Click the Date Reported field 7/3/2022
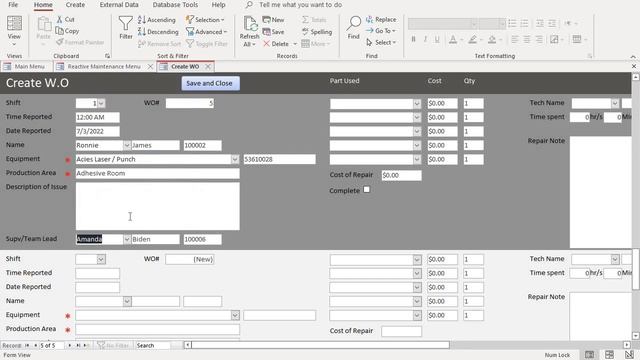Viewport: 640px width, 360px height. click(98, 131)
